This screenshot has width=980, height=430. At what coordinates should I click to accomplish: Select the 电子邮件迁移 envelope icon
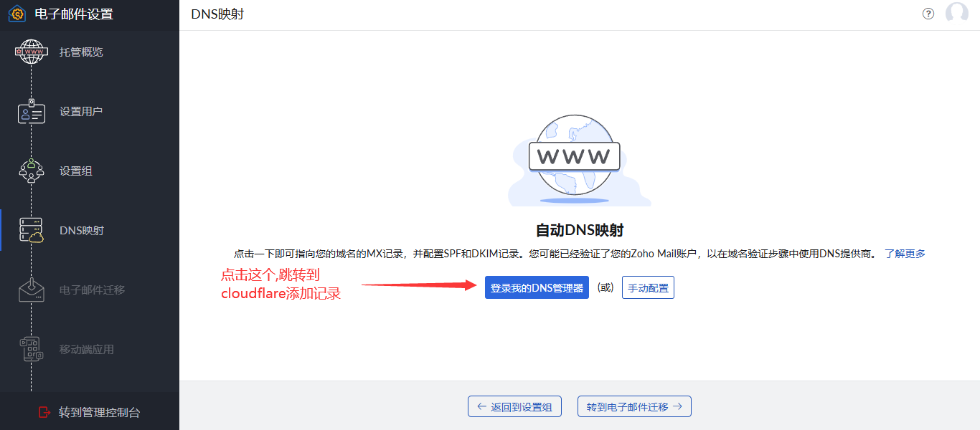pos(31,290)
